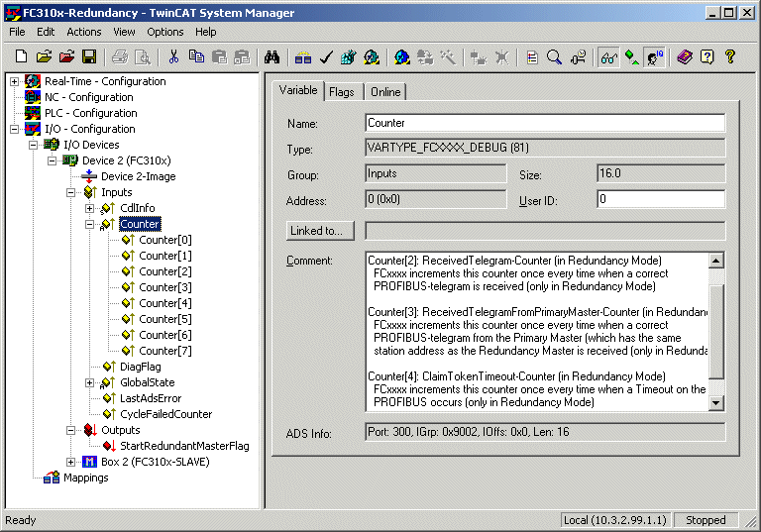Toggle the purple book toolbar button
The width and height of the screenshot is (761, 532).
[685, 57]
